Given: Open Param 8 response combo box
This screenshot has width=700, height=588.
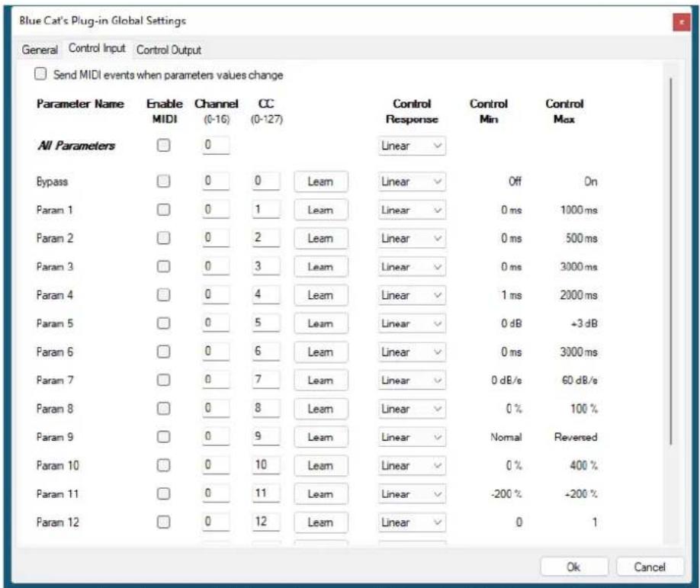Looking at the screenshot, I should pyautogui.click(x=412, y=409).
